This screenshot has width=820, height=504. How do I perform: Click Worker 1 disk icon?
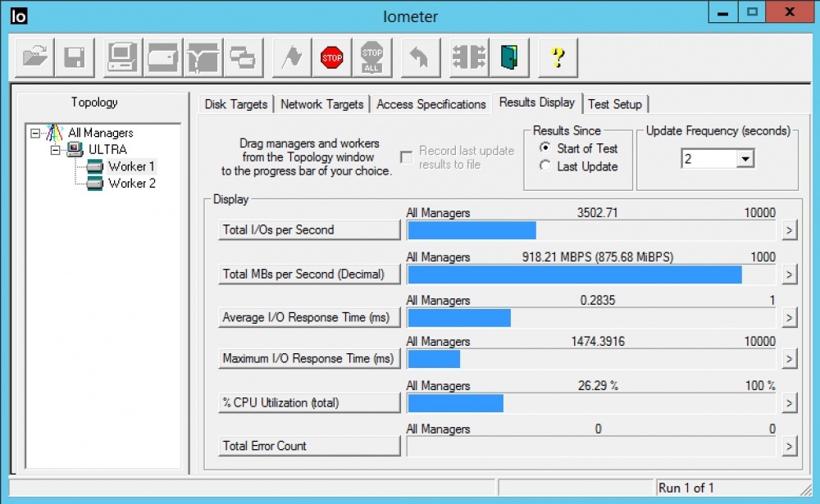[94, 167]
